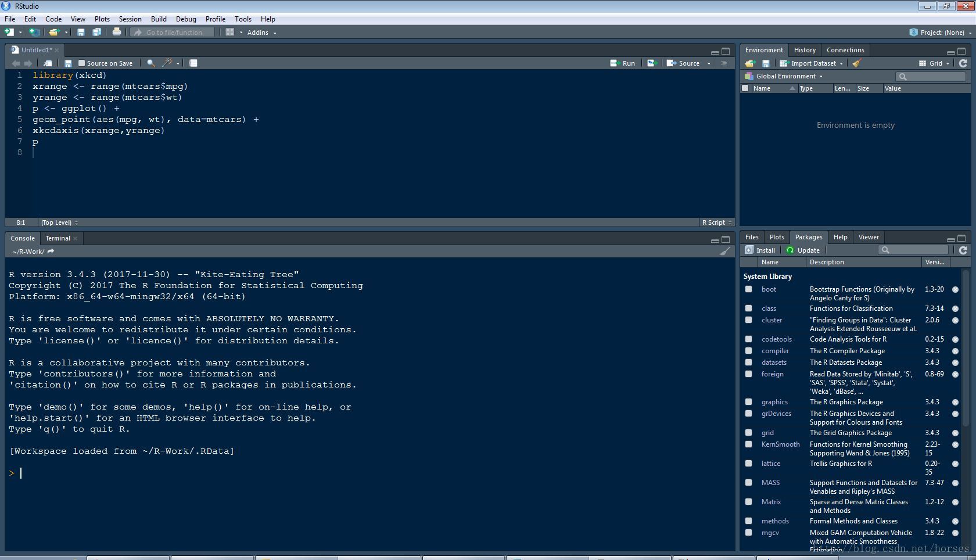Click the Re-run previous code region icon
The height and width of the screenshot is (560, 976).
[651, 63]
